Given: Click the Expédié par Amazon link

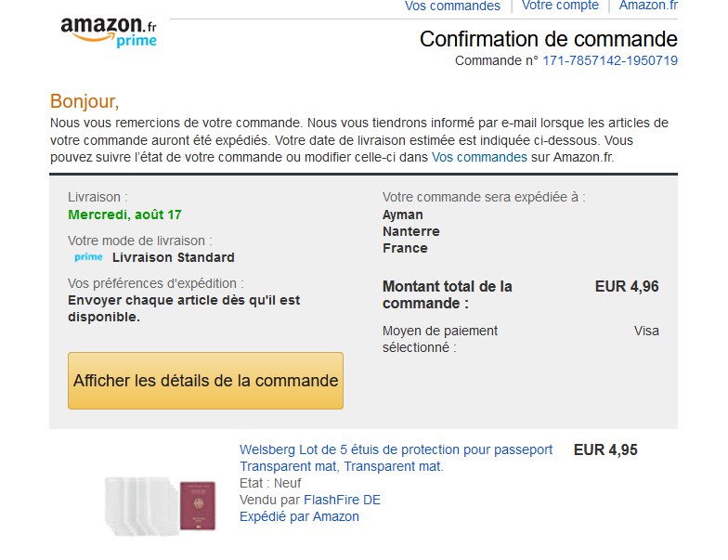Looking at the screenshot, I should (x=299, y=516).
